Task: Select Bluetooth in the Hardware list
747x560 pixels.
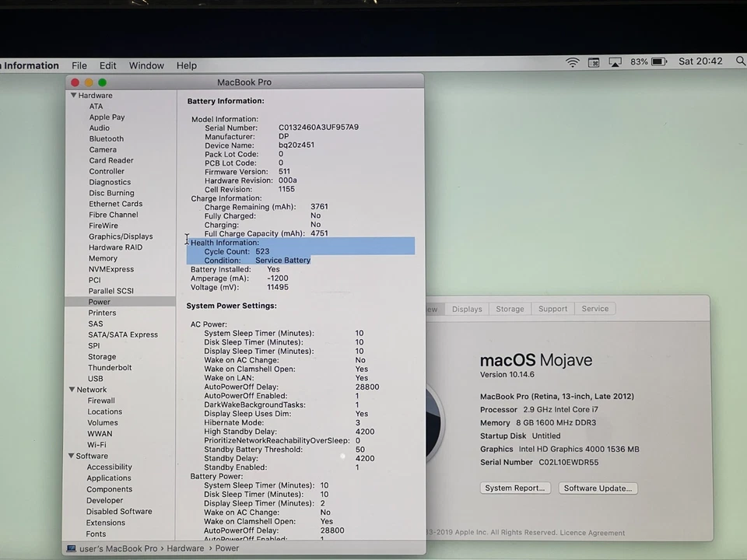Action: (x=107, y=138)
